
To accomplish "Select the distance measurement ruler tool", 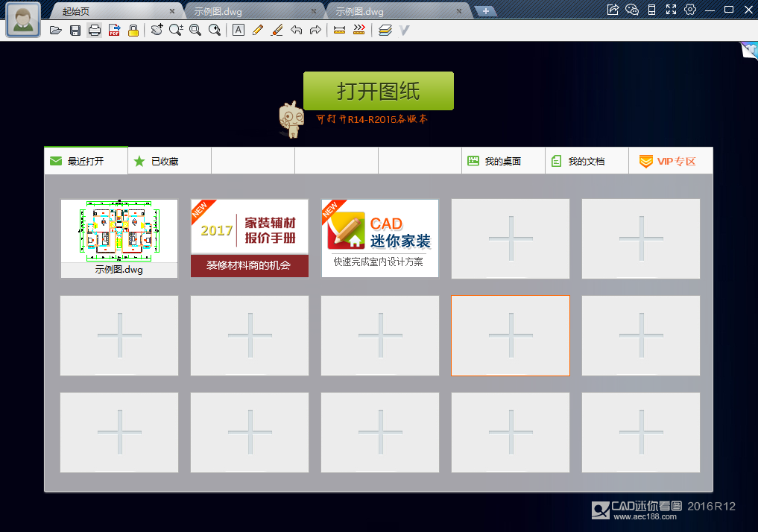I will [x=339, y=31].
